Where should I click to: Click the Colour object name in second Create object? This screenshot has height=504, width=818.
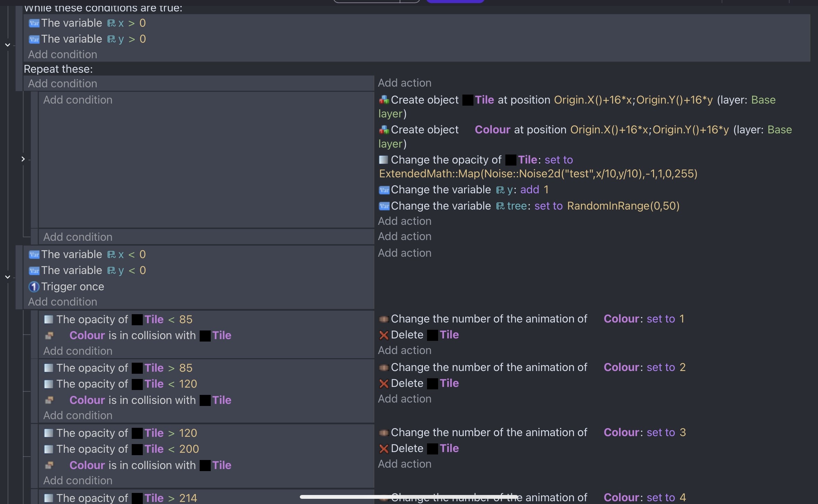click(492, 130)
